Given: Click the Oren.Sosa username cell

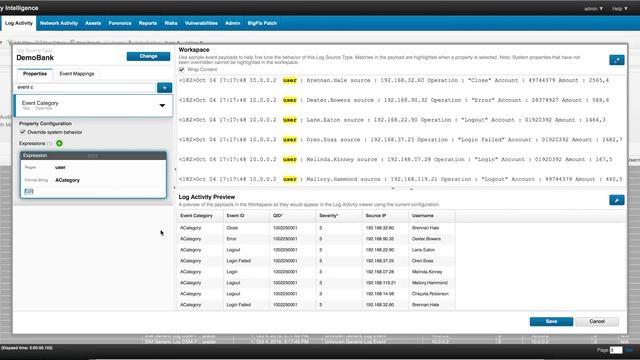Looking at the screenshot, I should tap(432, 261).
